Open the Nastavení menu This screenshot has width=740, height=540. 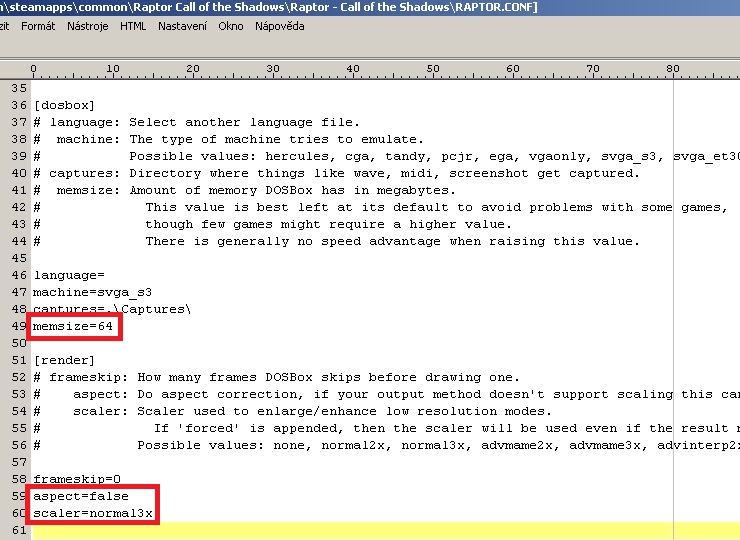click(182, 26)
